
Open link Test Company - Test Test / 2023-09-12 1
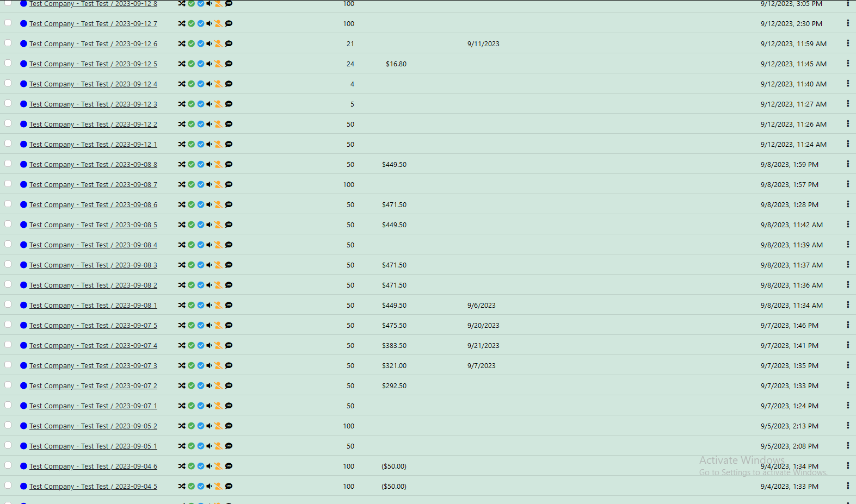click(x=93, y=145)
